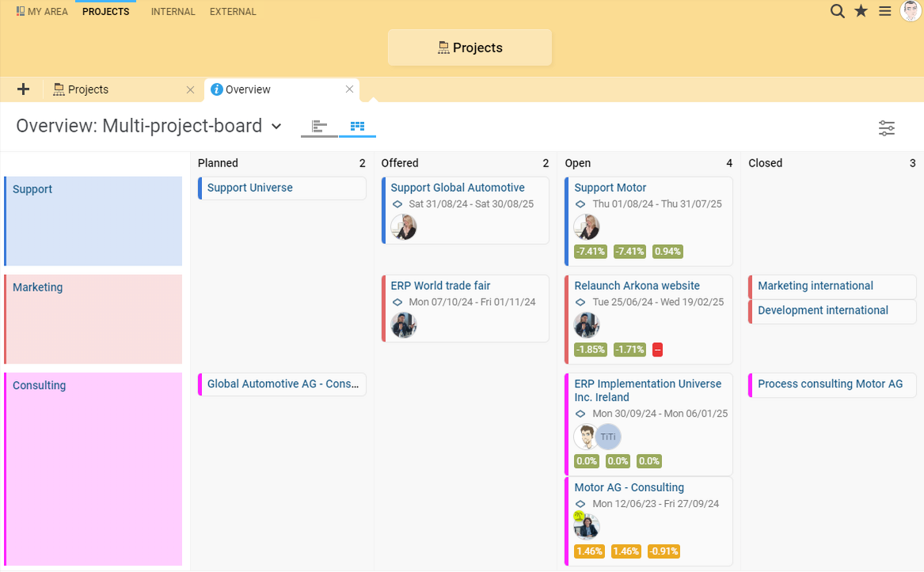
Task: Open the INTERNAL menu item
Action: click(x=173, y=11)
